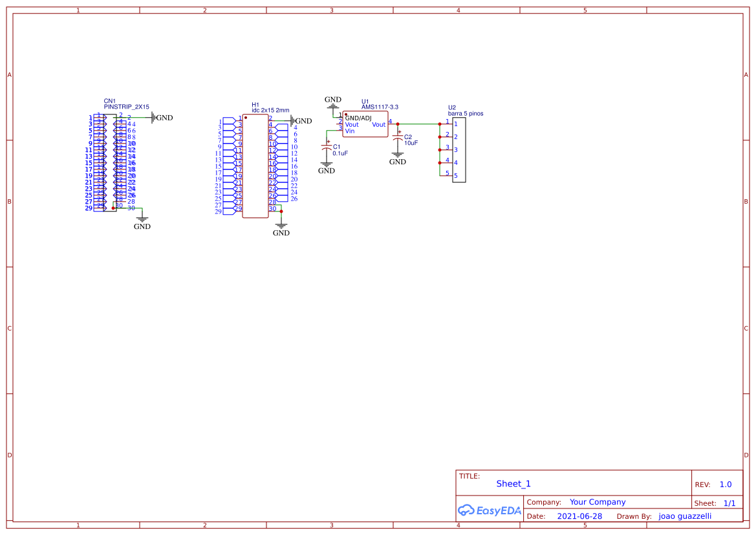756x535 pixels.
Task: Click the GND symbol right of H1 pin 2
Action: (x=301, y=120)
